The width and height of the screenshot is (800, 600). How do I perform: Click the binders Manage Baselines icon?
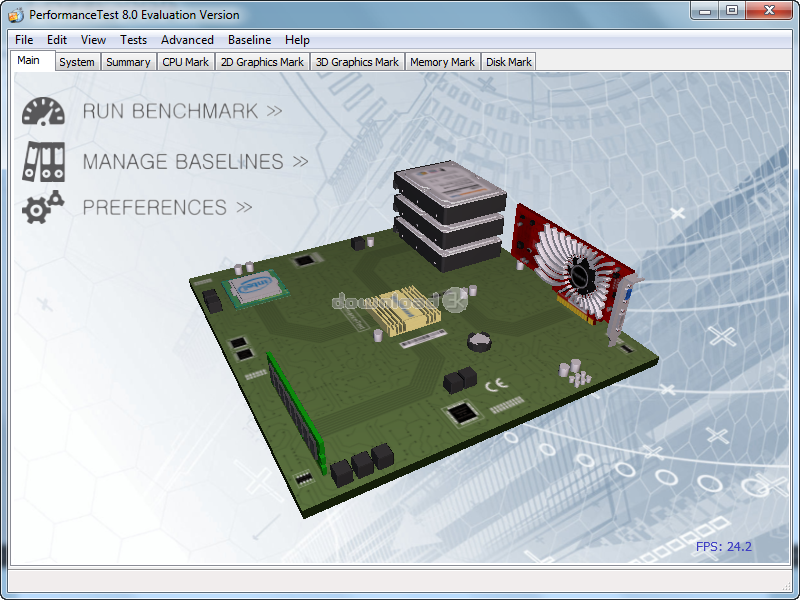click(43, 162)
